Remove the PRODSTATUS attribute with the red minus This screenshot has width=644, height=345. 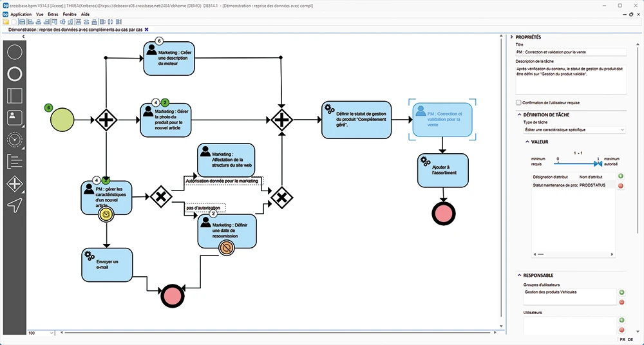pyautogui.click(x=621, y=185)
